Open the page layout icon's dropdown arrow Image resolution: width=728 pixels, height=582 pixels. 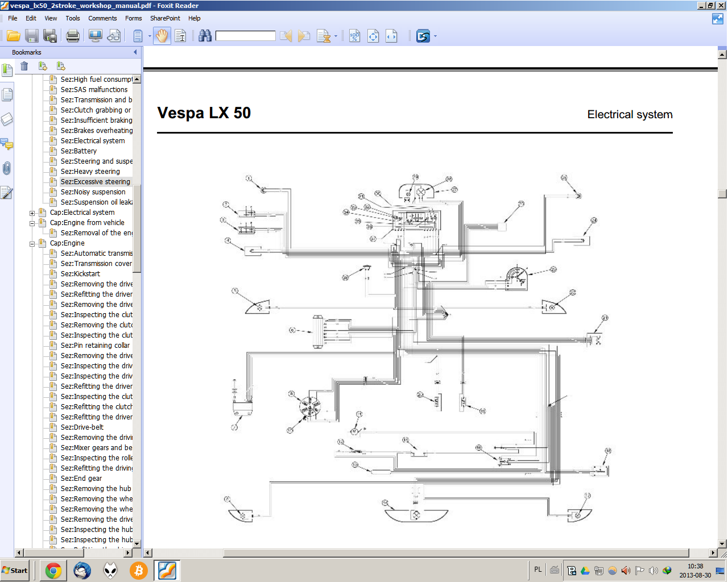150,36
